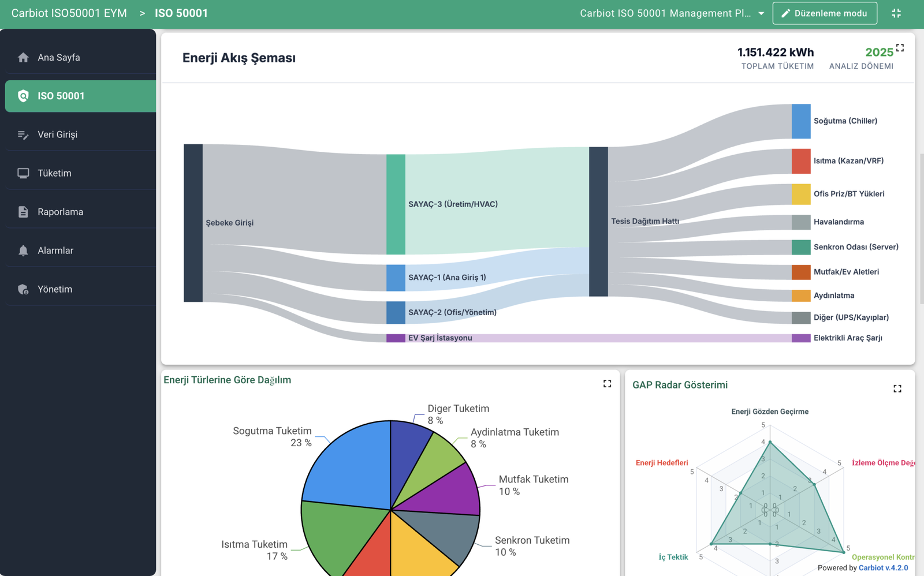Viewport: 924px width, 576px height.
Task: Click the Veri Girişi edit-list icon
Action: [x=23, y=134]
